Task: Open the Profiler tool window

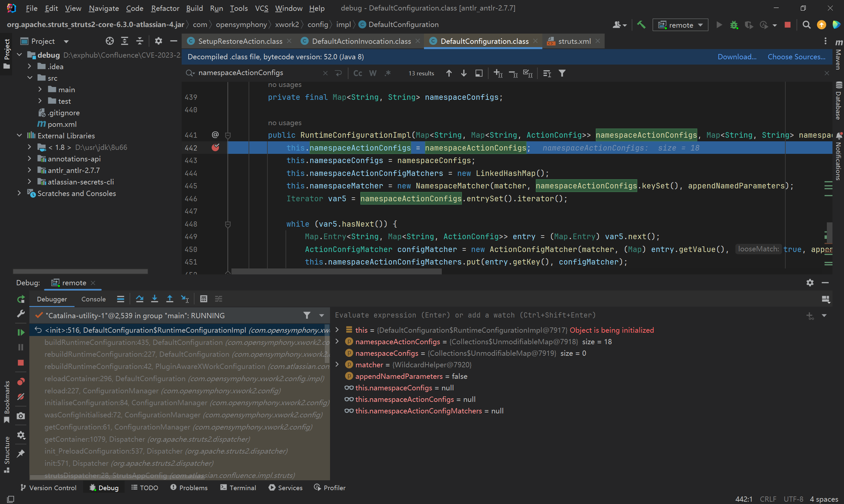Action: point(330,487)
